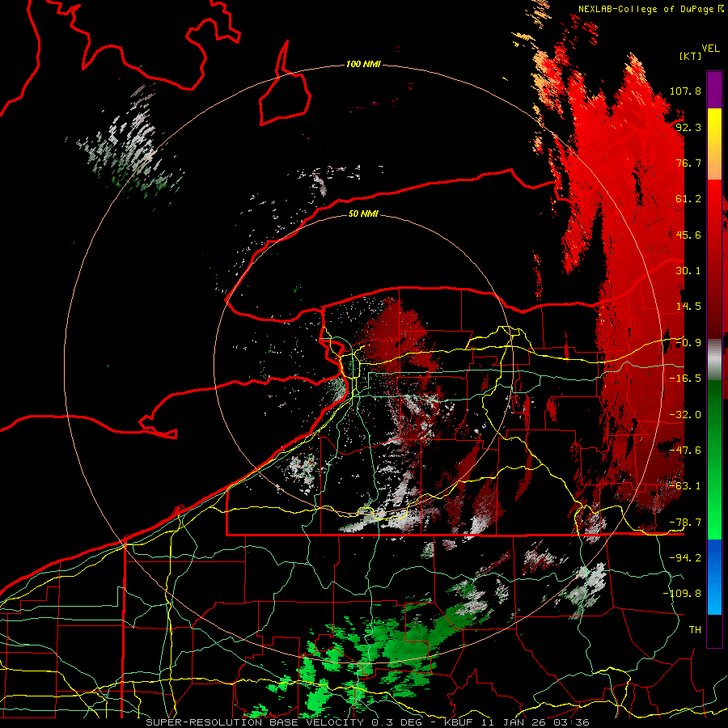Click the VEL legend title
728x728 pixels.
[710, 49]
